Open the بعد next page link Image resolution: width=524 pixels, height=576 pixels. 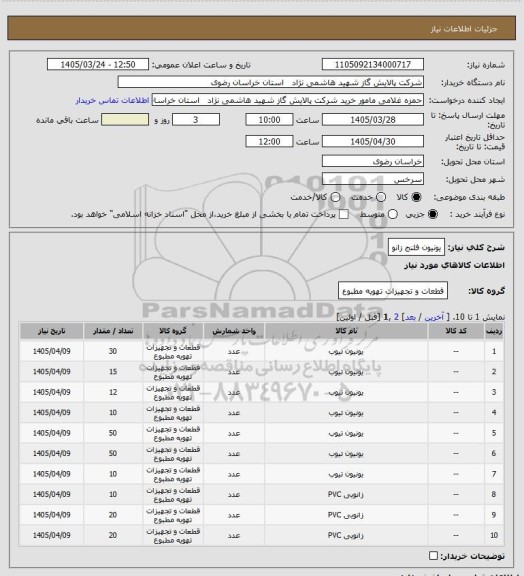[410, 317]
